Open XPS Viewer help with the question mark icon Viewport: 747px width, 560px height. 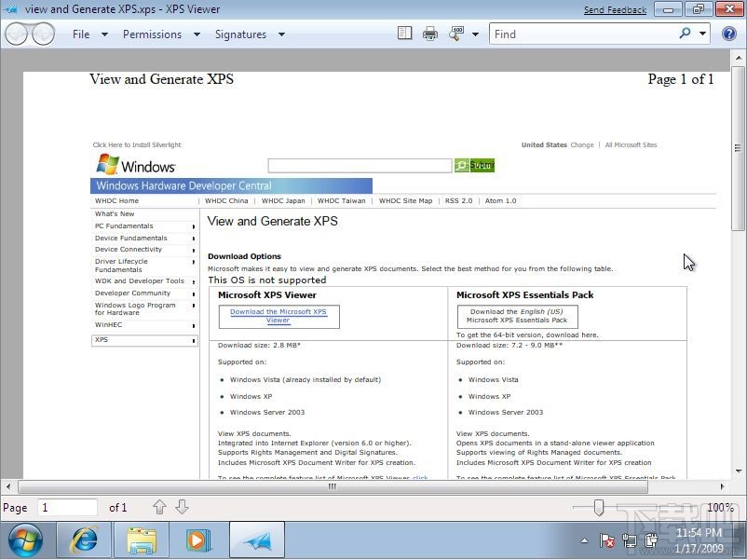point(728,34)
